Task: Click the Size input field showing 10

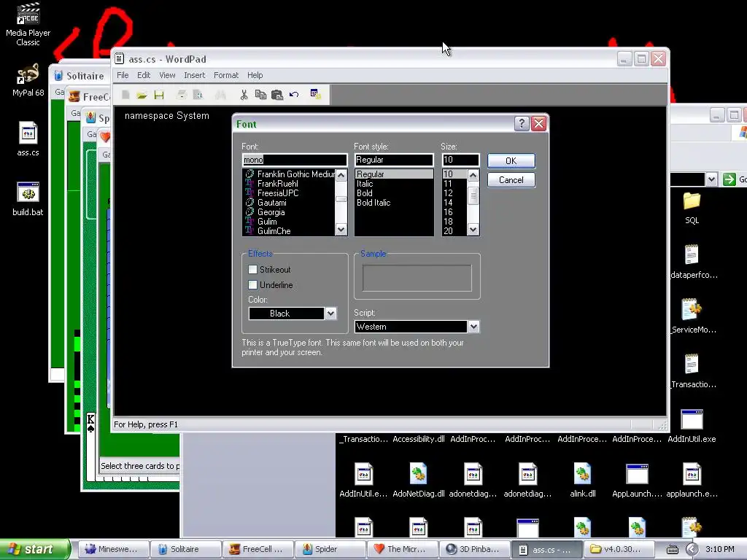Action: (x=460, y=160)
